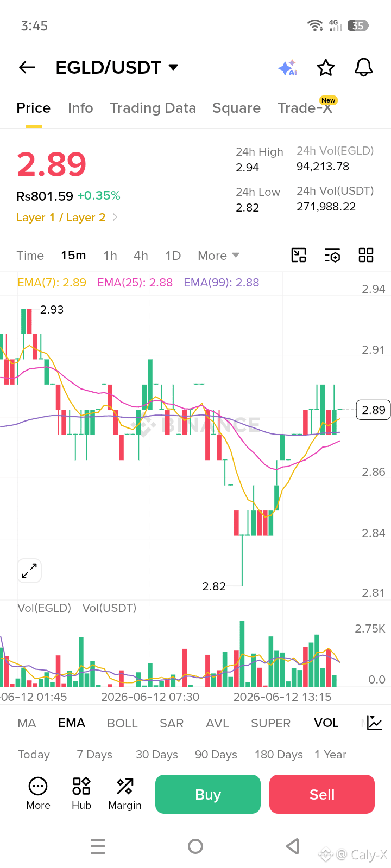The width and height of the screenshot is (391, 868).
Task: Toggle the VOL indicator
Action: click(x=326, y=723)
